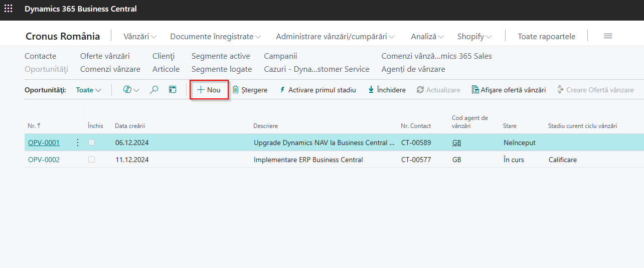644x268 pixels.
Task: Expand Documente înregistrate menu
Action: click(x=216, y=36)
